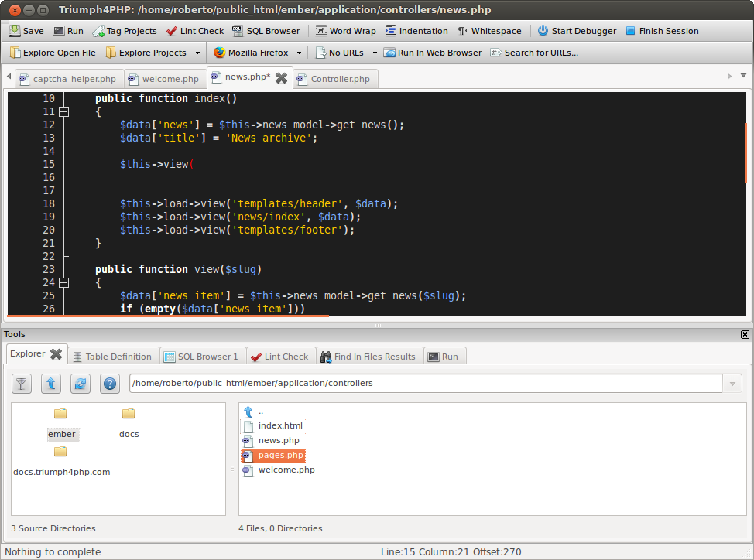The height and width of the screenshot is (560, 754).
Task: Select the Explorer tools tab
Action: 28,354
